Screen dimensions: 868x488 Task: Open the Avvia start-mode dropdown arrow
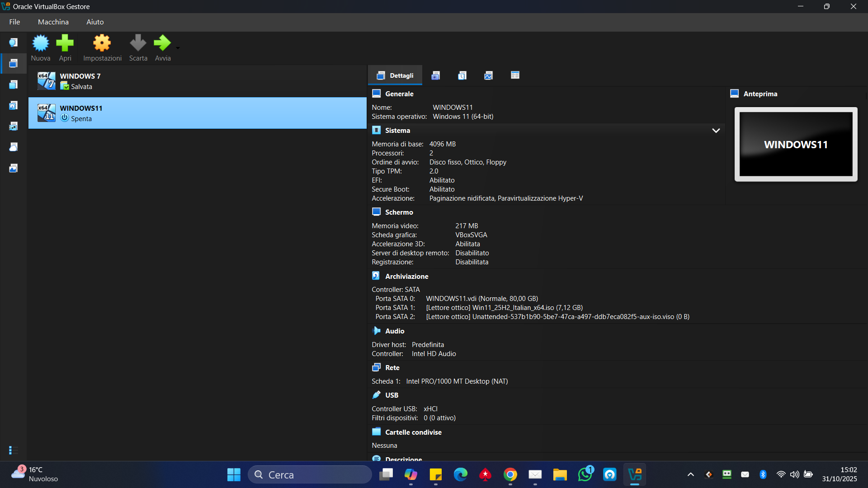coord(178,48)
